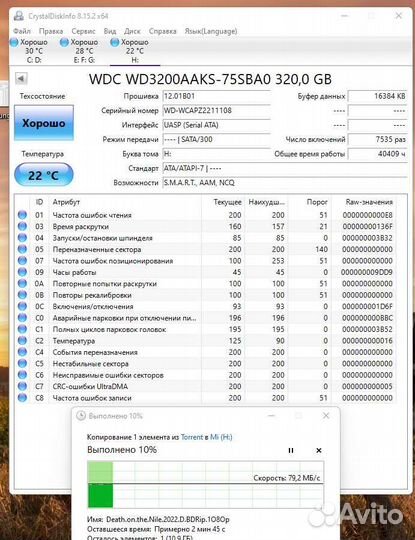Viewport: 415px width, 540px height.
Task: Select the CRC-ошибки UltraDMA row
Action: [x=206, y=386]
